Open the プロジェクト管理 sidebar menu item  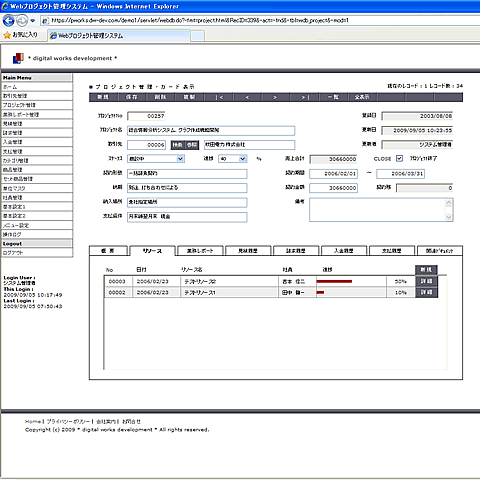(37, 105)
